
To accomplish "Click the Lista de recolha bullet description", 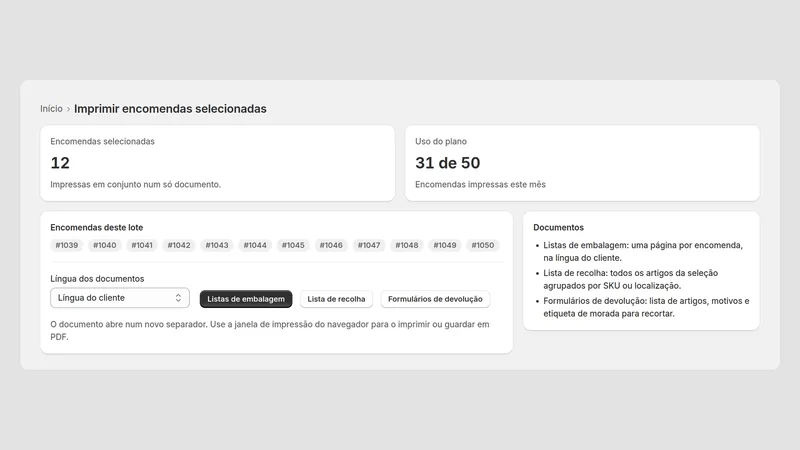I will pyautogui.click(x=631, y=280).
